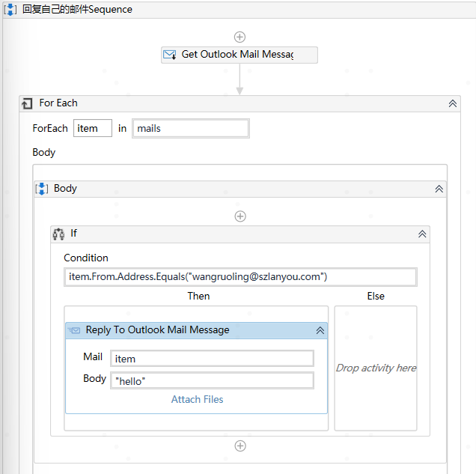The height and width of the screenshot is (474, 476).
Task: Edit the ForEach item variable field
Action: tap(93, 128)
